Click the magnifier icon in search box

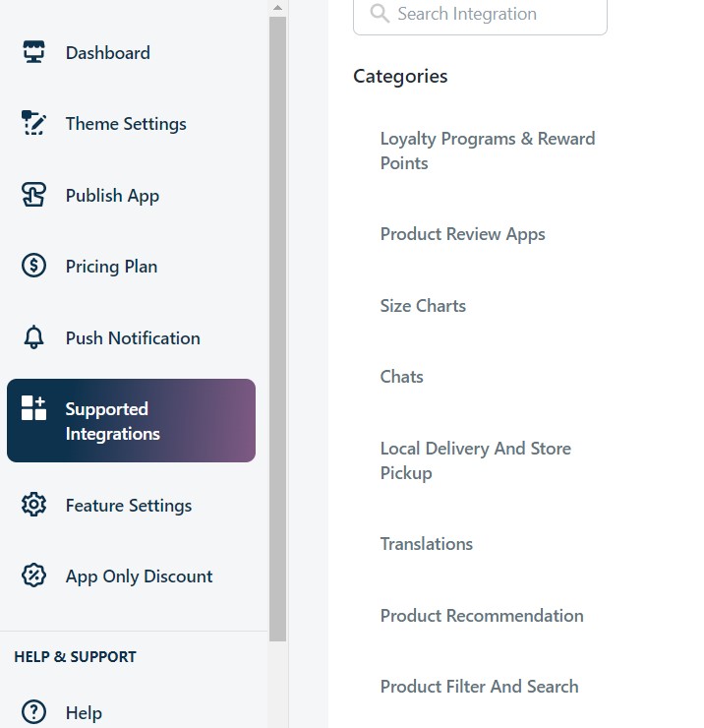pyautogui.click(x=380, y=13)
